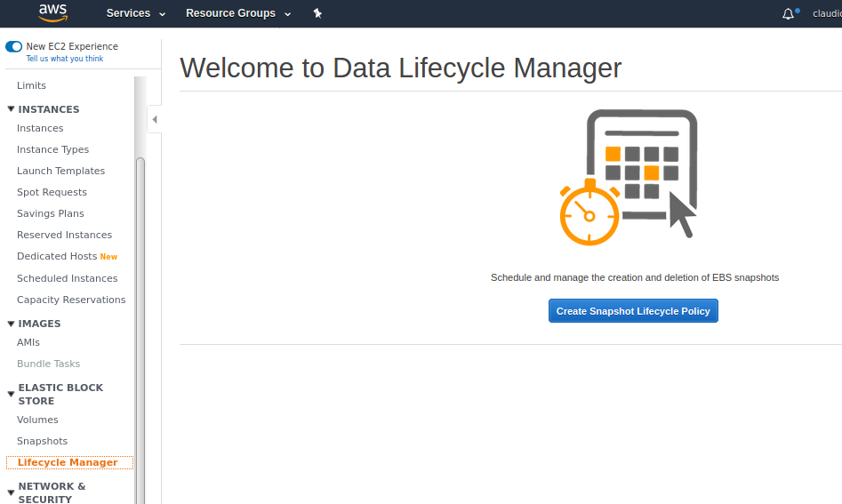Open Spot Requests in the sidebar

click(x=52, y=192)
